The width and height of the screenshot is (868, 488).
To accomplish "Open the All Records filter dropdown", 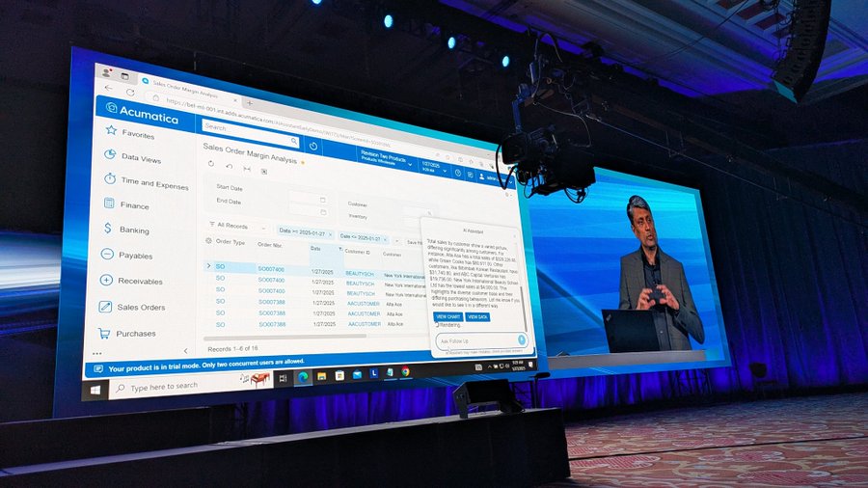I will point(236,226).
